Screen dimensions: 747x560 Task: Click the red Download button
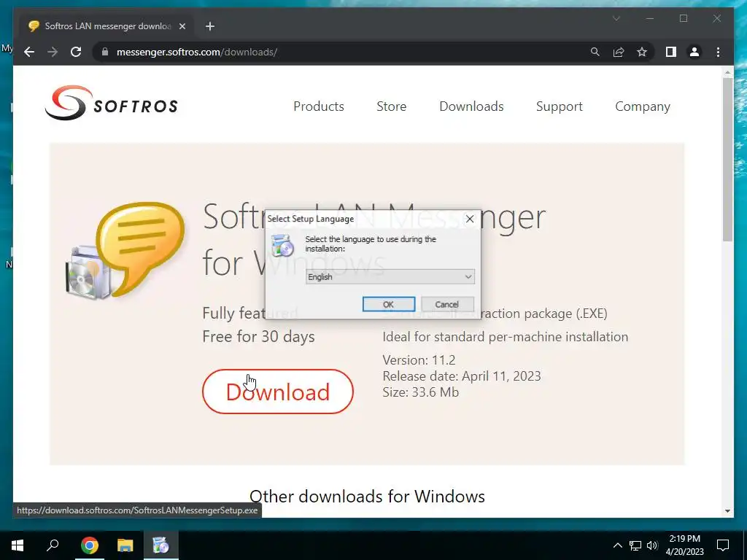278,392
